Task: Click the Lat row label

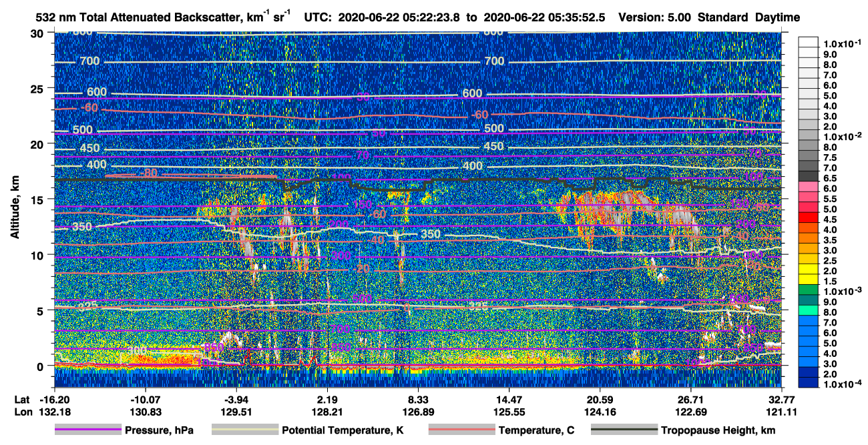Action: pos(21,400)
